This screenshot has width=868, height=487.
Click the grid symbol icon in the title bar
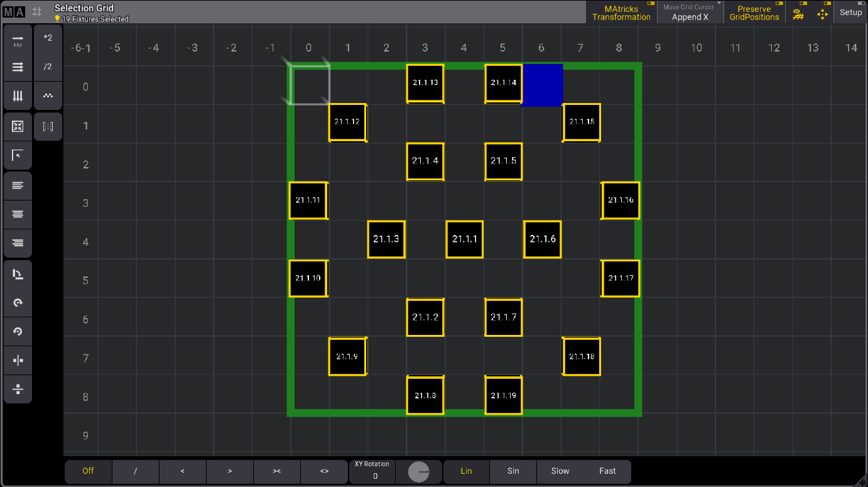pos(37,12)
